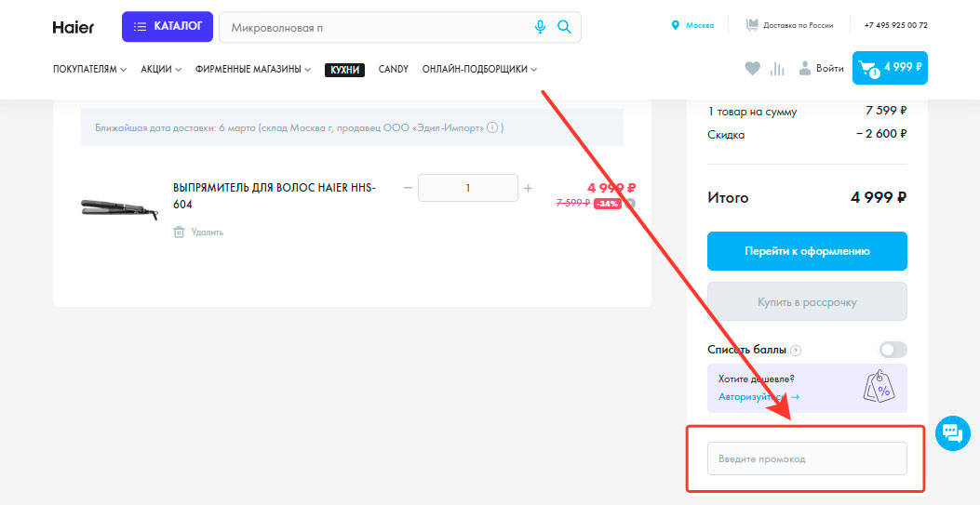980x505 pixels.
Task: Click the trash icon to delete item
Action: (x=179, y=232)
